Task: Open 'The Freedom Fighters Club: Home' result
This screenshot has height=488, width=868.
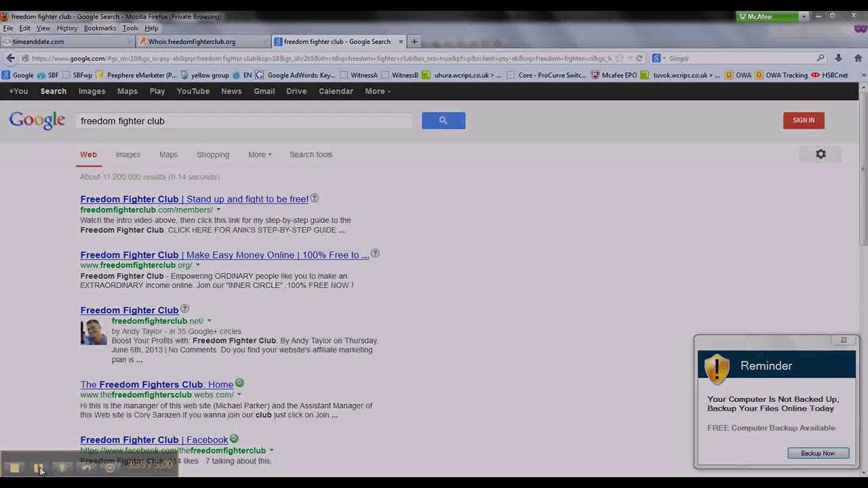Action: 157,384
